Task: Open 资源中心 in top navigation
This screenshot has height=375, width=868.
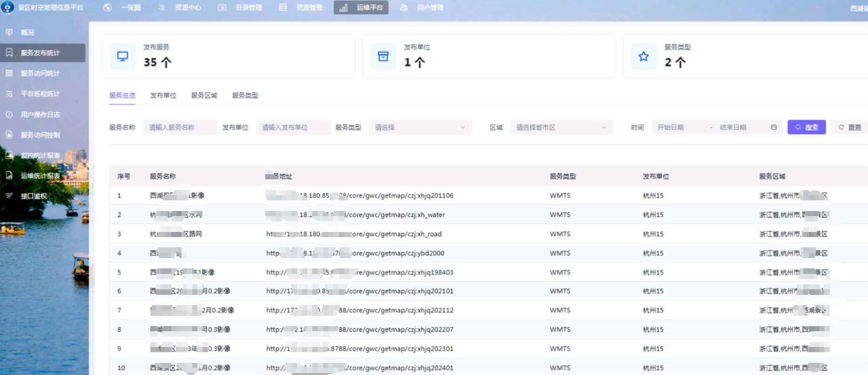Action: pyautogui.click(x=188, y=7)
